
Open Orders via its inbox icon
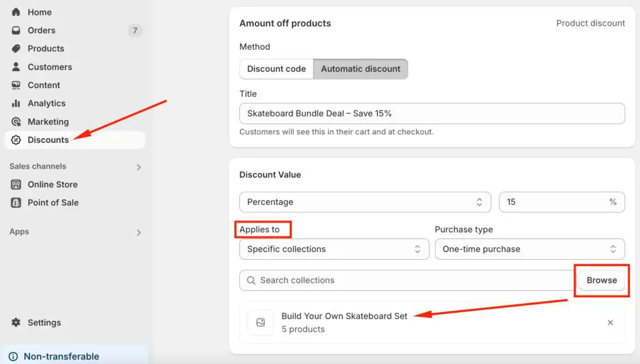point(16,30)
